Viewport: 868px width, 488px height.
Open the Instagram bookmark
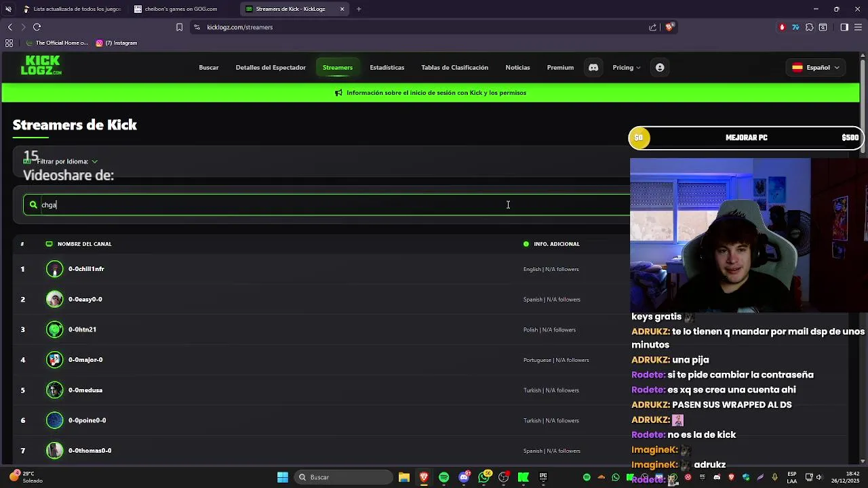pyautogui.click(x=117, y=43)
